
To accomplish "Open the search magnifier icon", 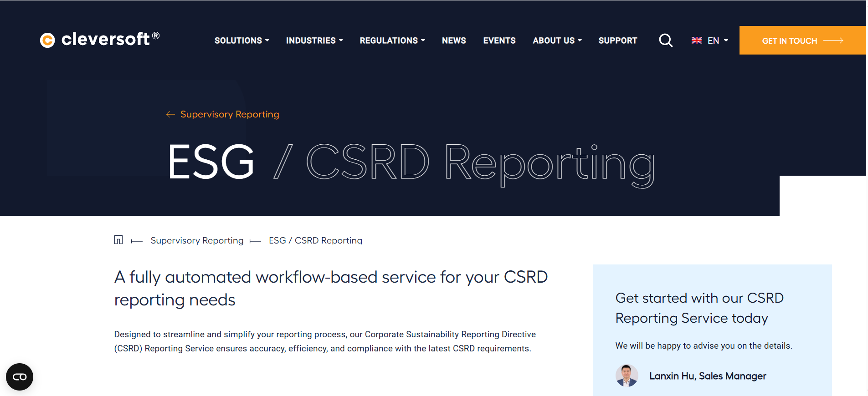I will coord(666,41).
